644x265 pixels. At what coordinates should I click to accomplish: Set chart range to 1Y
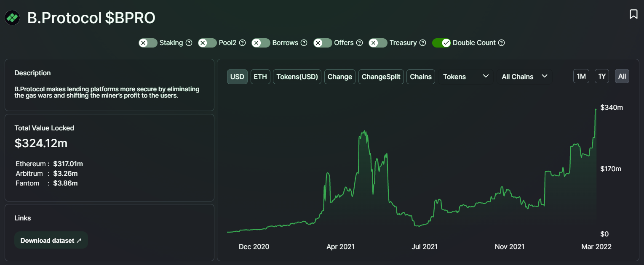(602, 76)
